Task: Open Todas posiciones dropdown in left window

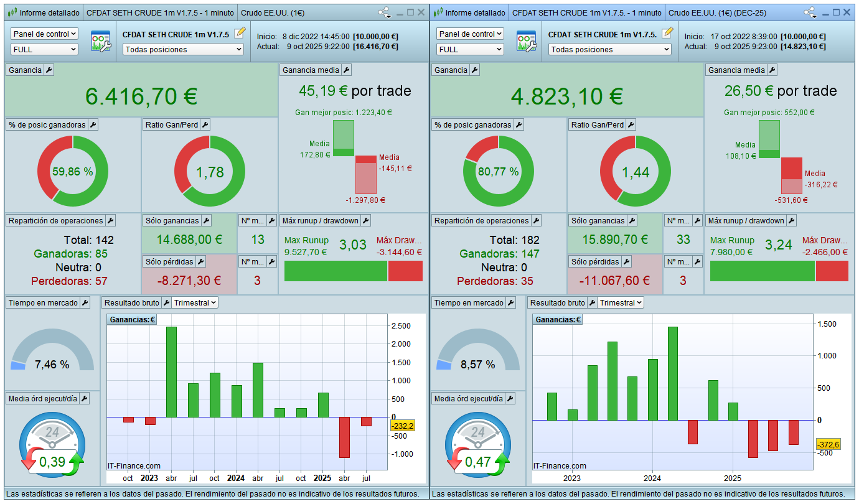Action: pos(182,50)
